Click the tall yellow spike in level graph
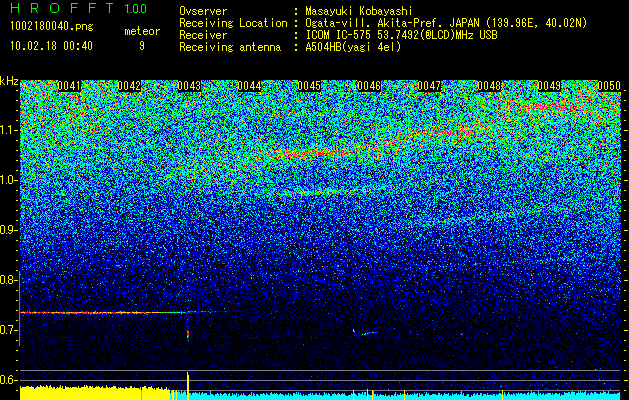 pos(188,385)
